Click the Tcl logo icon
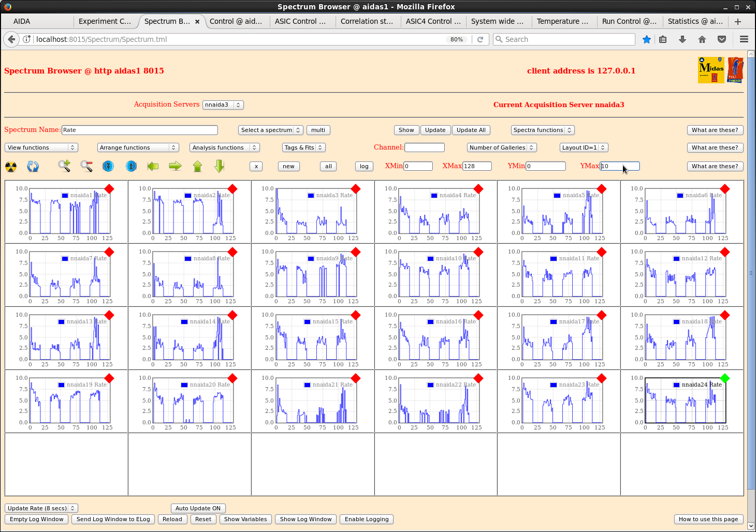The image size is (756, 532). tap(735, 70)
